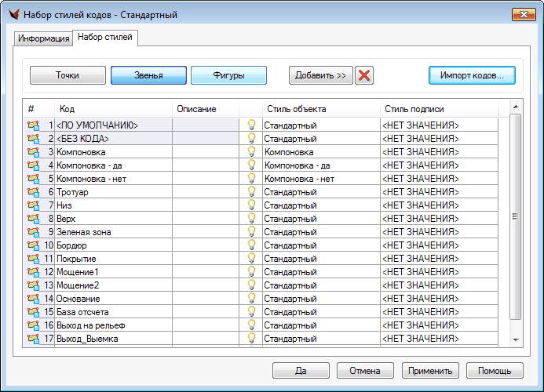This screenshot has width=544, height=392.
Task: Click the Описание cell for Компоновка - да
Action: point(206,165)
